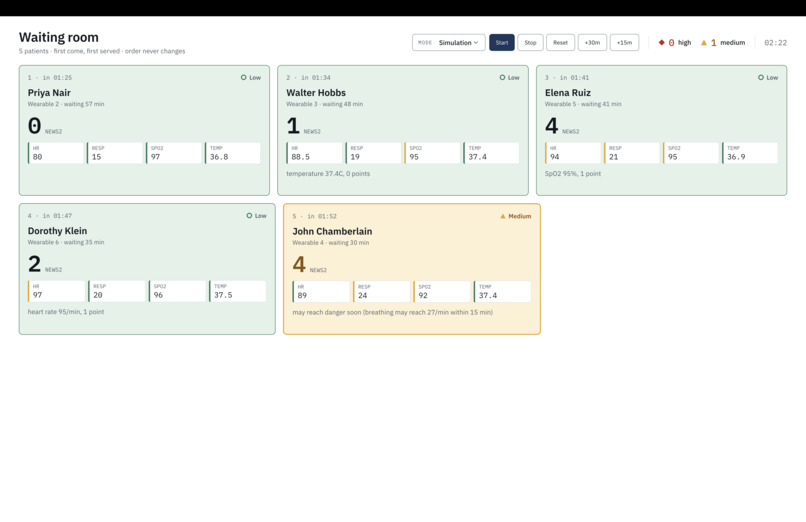Click Dorothy Klein's RESP value 20
Screen dimensions: 806x522
(x=98, y=295)
